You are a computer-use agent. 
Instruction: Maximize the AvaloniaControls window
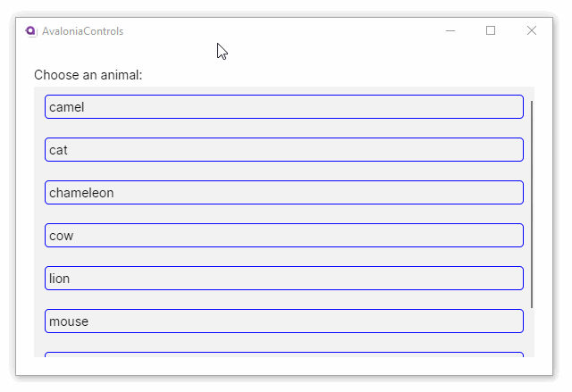pos(491,31)
